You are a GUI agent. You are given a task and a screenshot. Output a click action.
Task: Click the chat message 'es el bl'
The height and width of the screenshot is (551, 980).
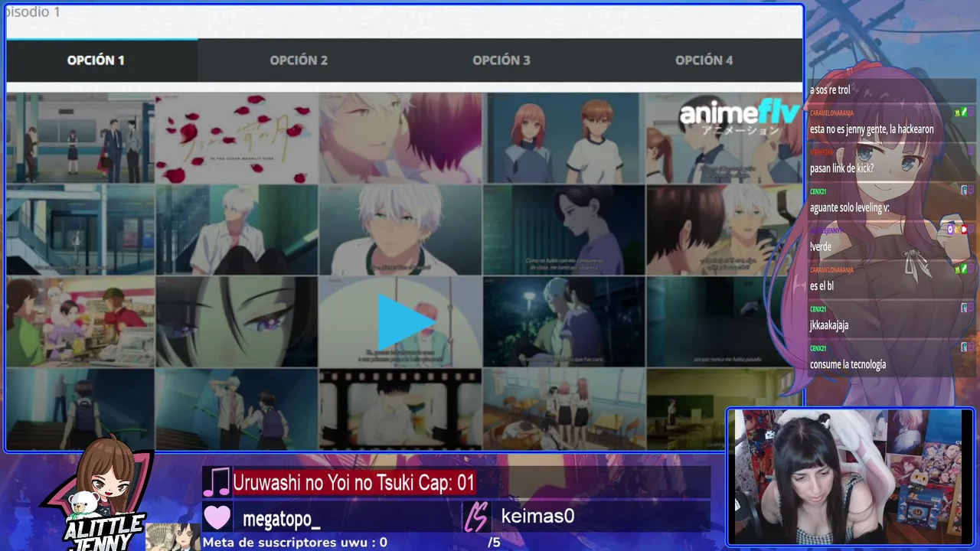822,286
